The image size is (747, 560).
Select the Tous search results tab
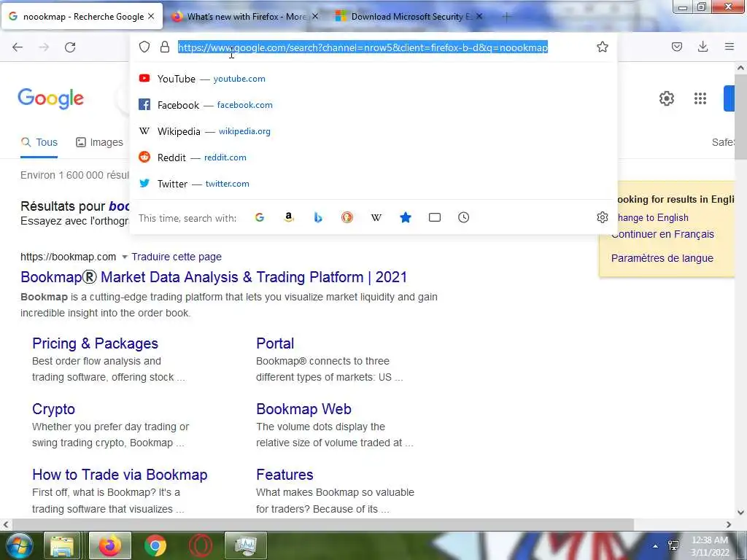[39, 142]
